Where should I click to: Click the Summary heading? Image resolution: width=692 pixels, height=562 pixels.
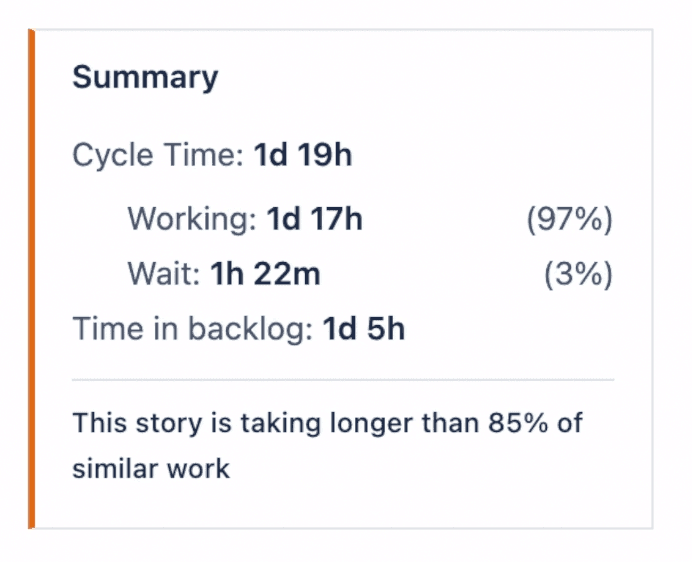[x=145, y=77]
